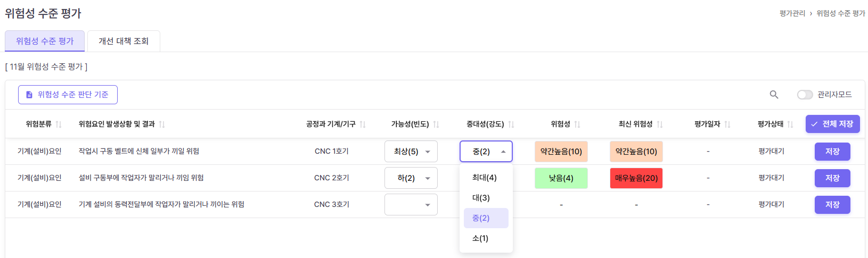Viewport: 868px width, 258px height.
Task: Go to 평가관리 breadcrumb link
Action: click(x=792, y=13)
